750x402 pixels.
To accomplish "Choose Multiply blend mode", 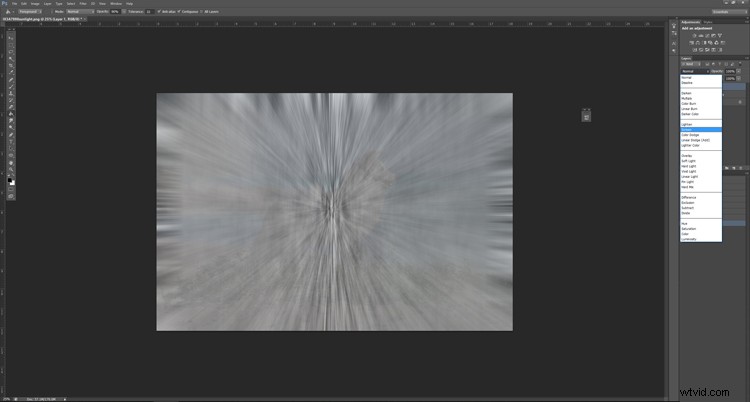I will 701,98.
